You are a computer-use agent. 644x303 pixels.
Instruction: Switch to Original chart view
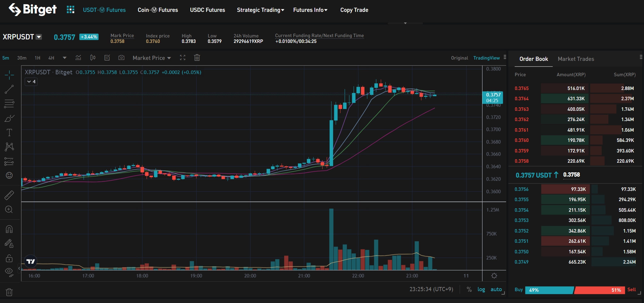tap(459, 58)
